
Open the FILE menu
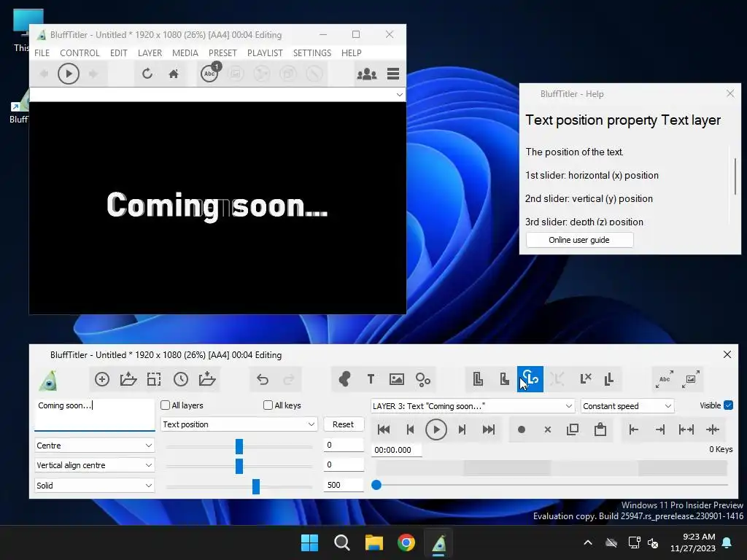(x=42, y=52)
